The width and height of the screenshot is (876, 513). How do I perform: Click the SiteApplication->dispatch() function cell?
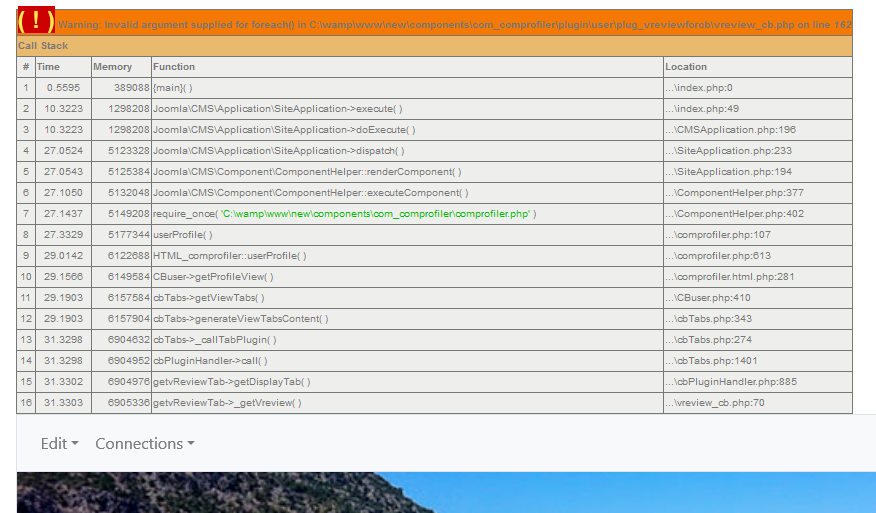(278, 151)
